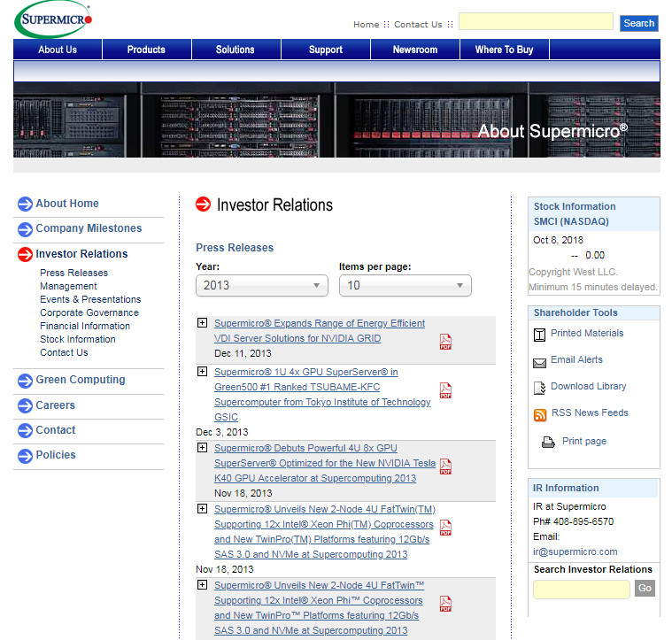
Task: Open Corporate Governance link
Action: tap(89, 312)
